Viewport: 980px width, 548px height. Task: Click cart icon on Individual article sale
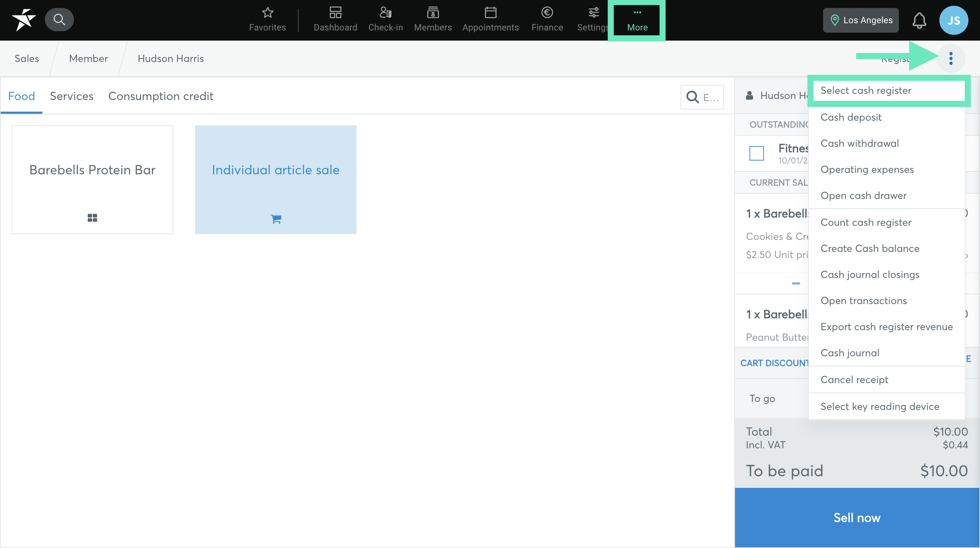(276, 219)
